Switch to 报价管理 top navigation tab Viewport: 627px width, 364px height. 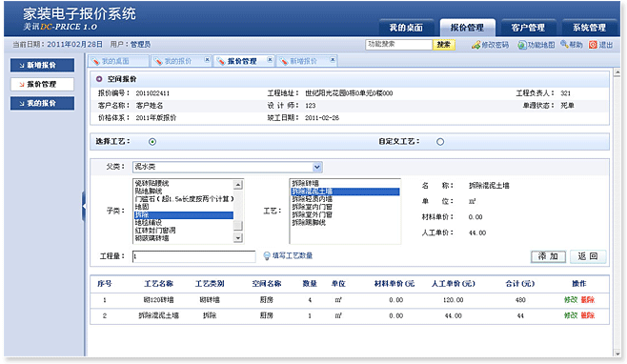pos(467,28)
